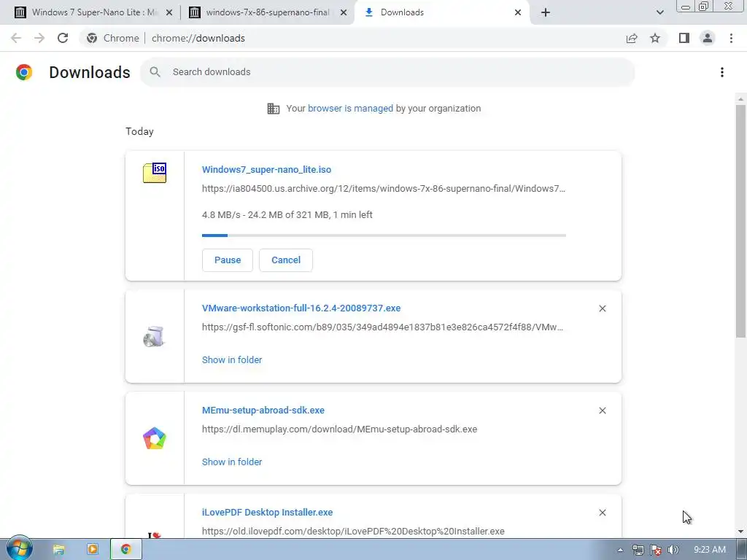This screenshot has height=560, width=747.
Task: Pause the Windows7 ISO download
Action: pos(228,260)
